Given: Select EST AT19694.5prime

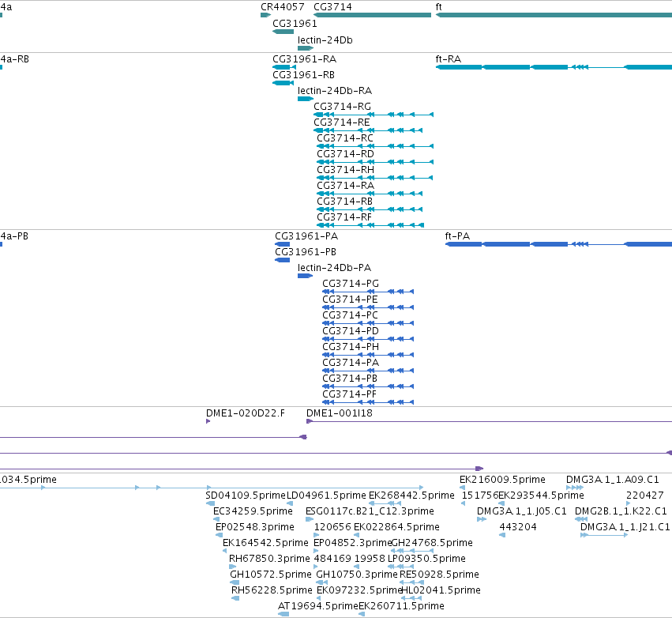Looking at the screenshot, I should coord(283,614).
